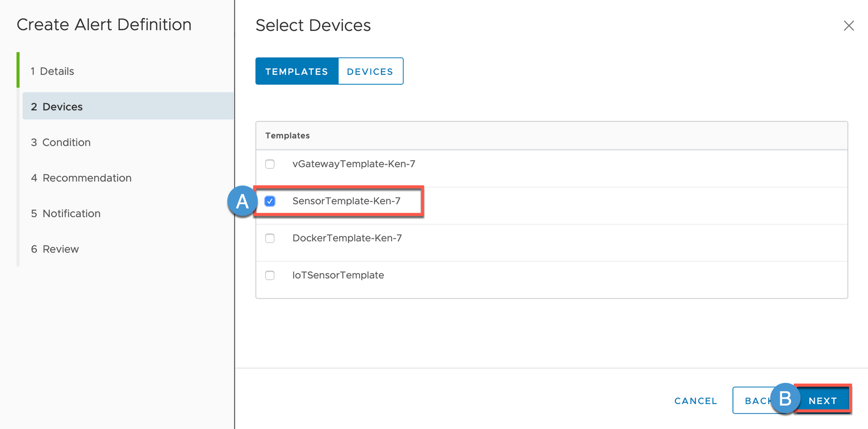This screenshot has width=868, height=429.
Task: Check the vGatewayTemplate-Ken-7 checkbox
Action: 270,164
